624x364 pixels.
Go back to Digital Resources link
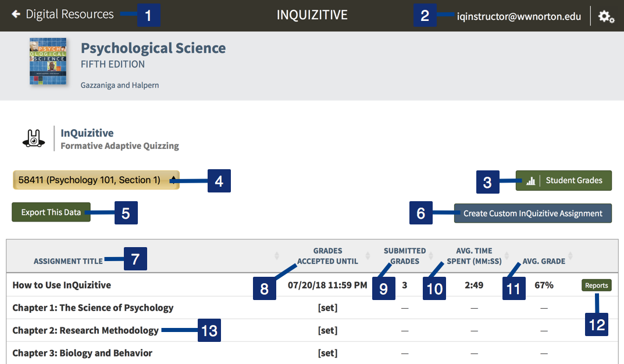70,15
